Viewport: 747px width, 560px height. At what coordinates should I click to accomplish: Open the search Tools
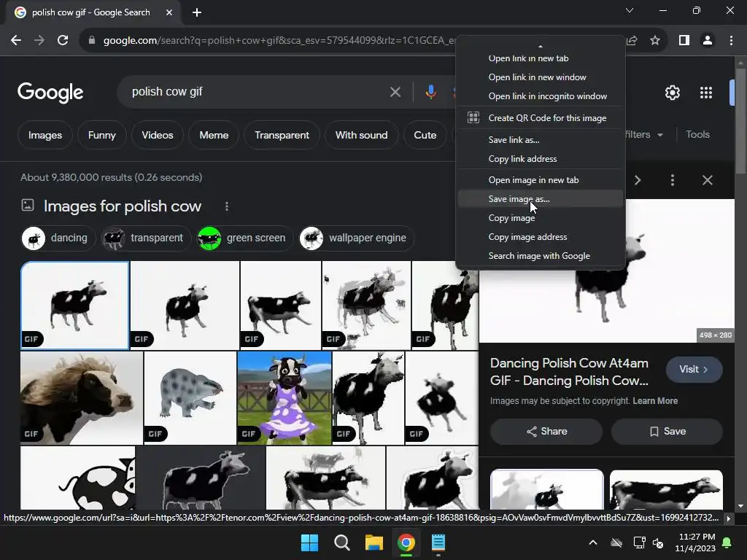tap(697, 135)
